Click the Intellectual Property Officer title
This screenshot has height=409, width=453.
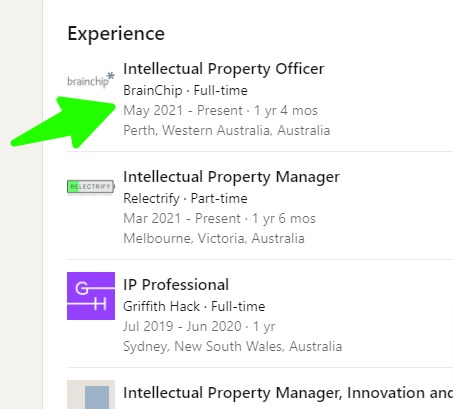(x=224, y=69)
